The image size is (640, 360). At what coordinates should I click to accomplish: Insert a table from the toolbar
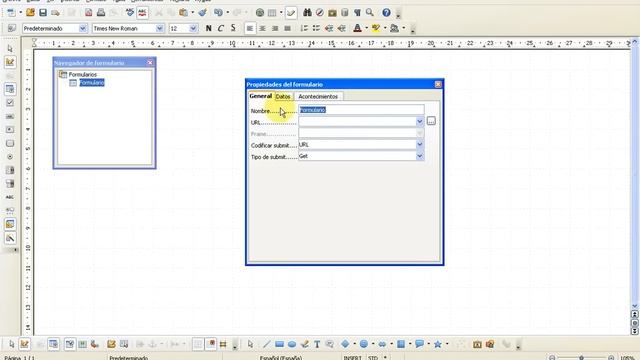coord(272,13)
